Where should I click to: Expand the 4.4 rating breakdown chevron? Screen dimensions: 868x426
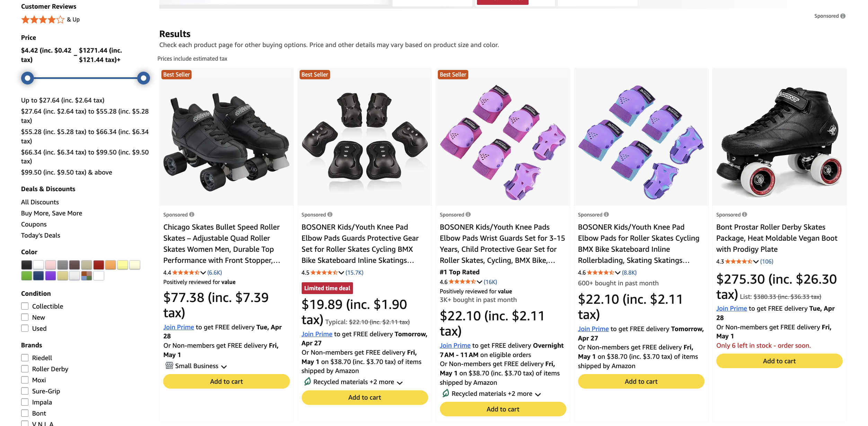(x=204, y=273)
